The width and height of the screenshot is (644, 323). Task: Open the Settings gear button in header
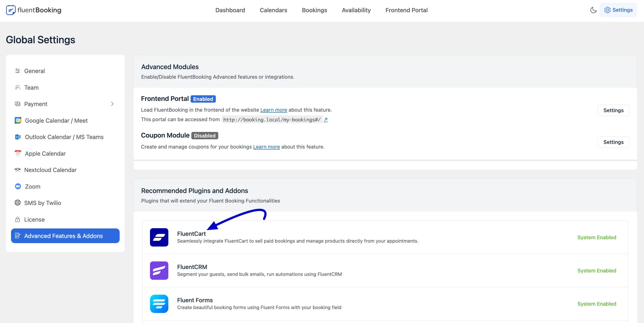click(x=618, y=10)
